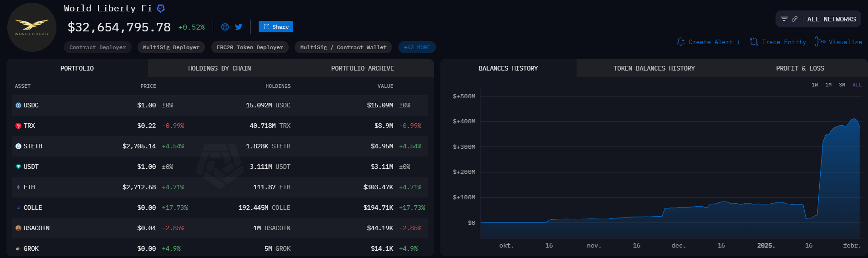The height and width of the screenshot is (258, 868).
Task: Click the World Liberty eagle logo
Action: click(x=32, y=27)
